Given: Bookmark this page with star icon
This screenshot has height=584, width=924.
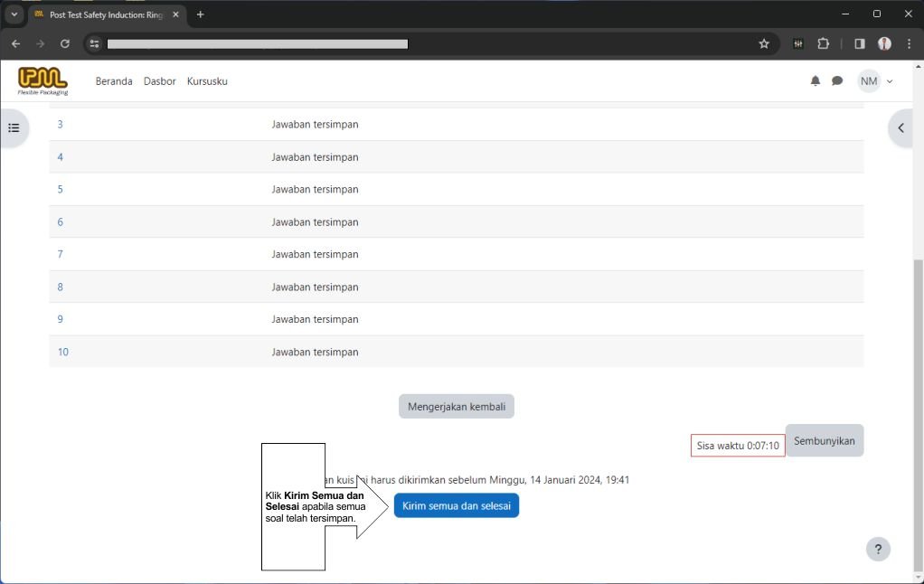Looking at the screenshot, I should 764,43.
